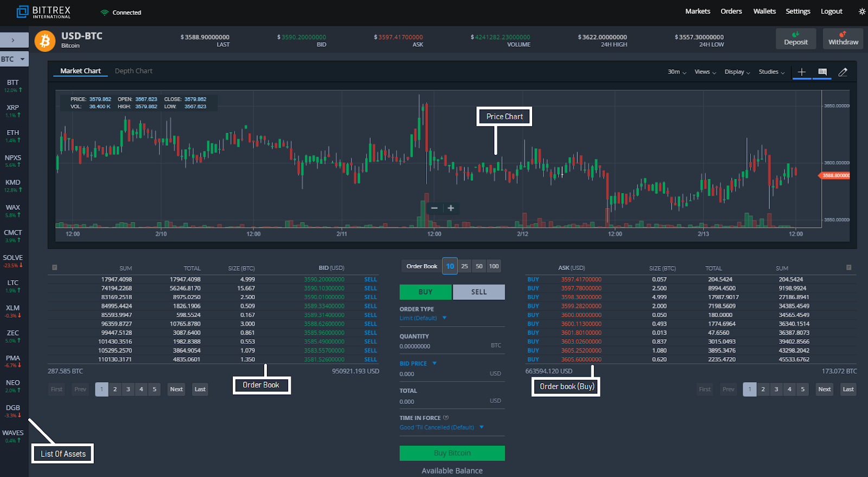
Task: Click the Bittrex International logo
Action: (43, 12)
